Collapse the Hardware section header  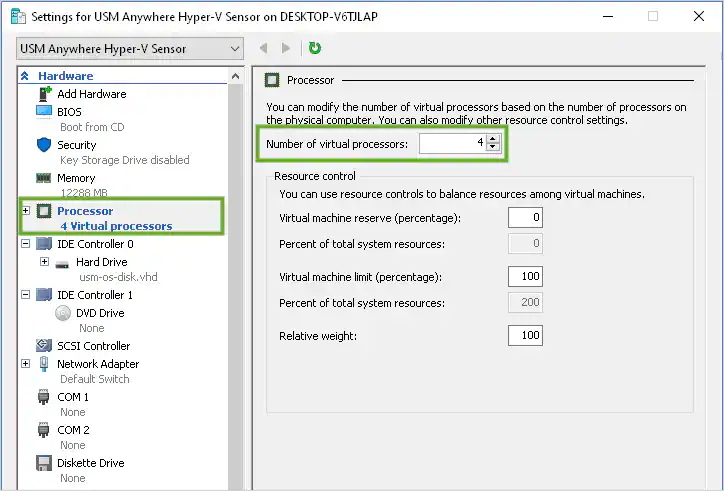pyautogui.click(x=25, y=76)
